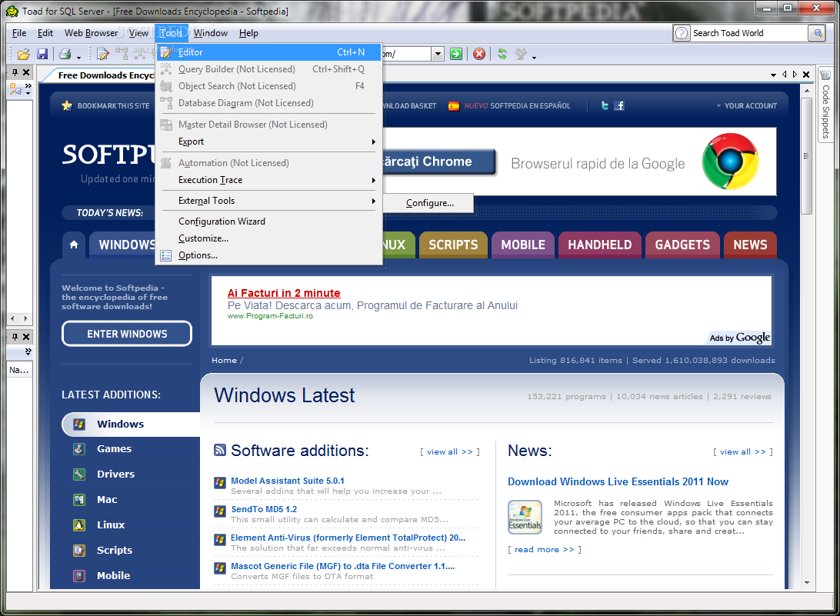Screen dimensions: 840x616
Task: Open the Code Snippets side panel
Action: point(825,105)
